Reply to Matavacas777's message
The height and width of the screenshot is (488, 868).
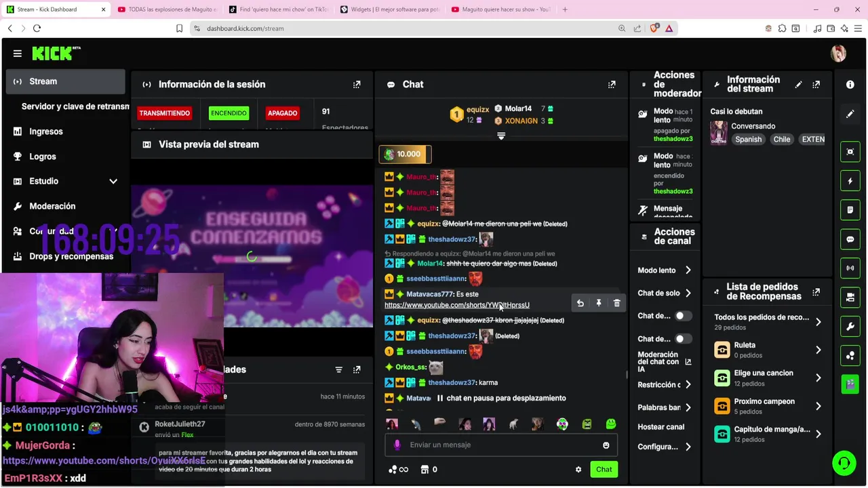580,304
